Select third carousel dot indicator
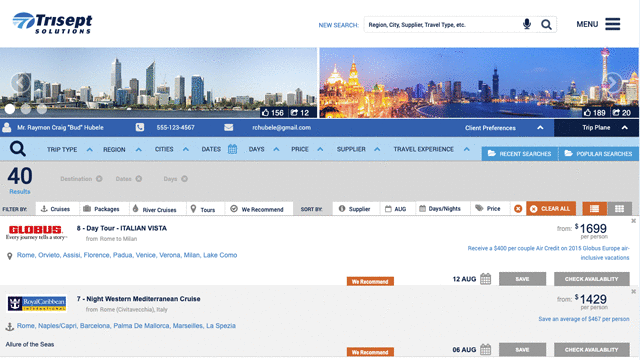This screenshot has height=360, width=640. pyautogui.click(x=42, y=109)
